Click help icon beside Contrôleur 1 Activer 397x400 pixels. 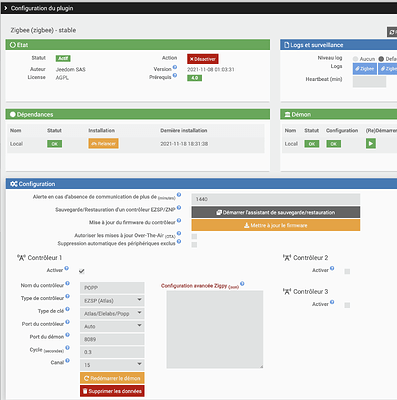[x=67, y=268]
